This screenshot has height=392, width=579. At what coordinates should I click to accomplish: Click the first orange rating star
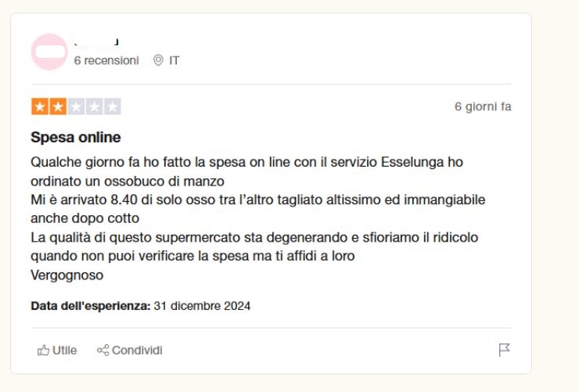[40, 106]
